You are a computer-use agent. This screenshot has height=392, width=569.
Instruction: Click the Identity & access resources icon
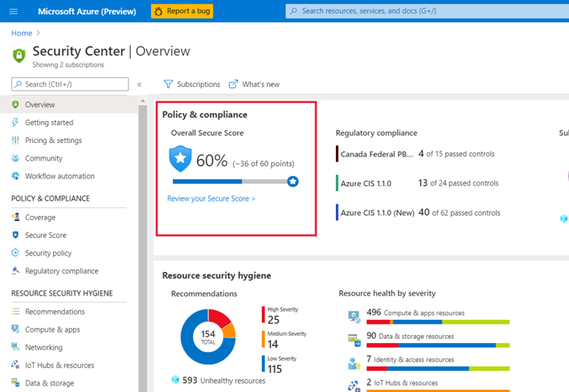[x=354, y=363]
